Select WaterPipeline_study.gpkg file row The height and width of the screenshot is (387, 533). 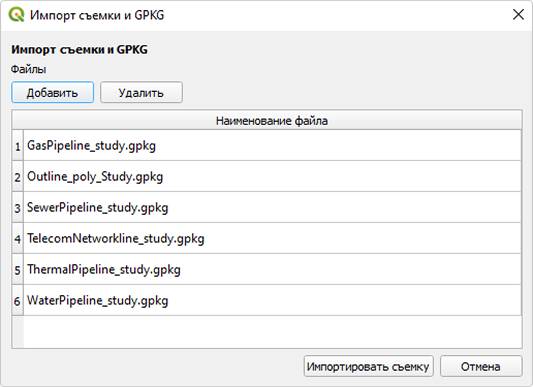(x=272, y=300)
